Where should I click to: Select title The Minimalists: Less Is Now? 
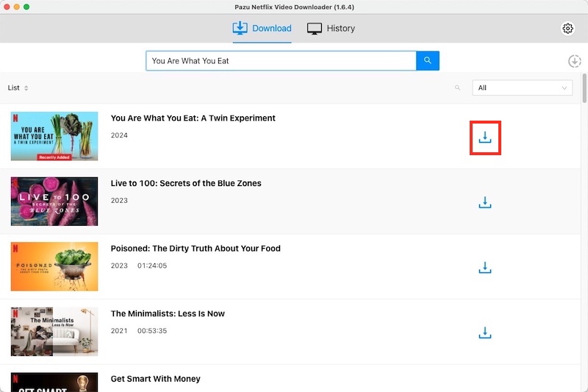(x=168, y=313)
